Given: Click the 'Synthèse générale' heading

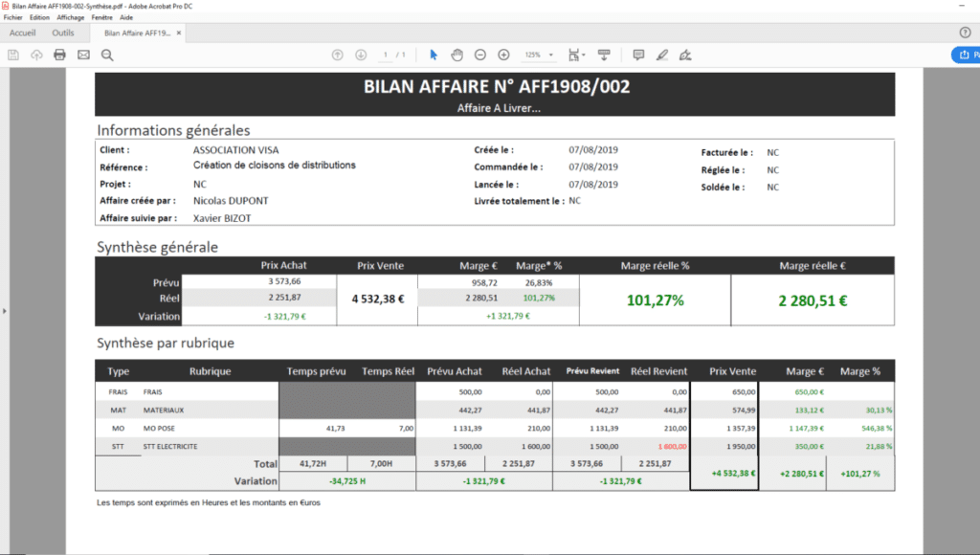Looking at the screenshot, I should click(158, 248).
